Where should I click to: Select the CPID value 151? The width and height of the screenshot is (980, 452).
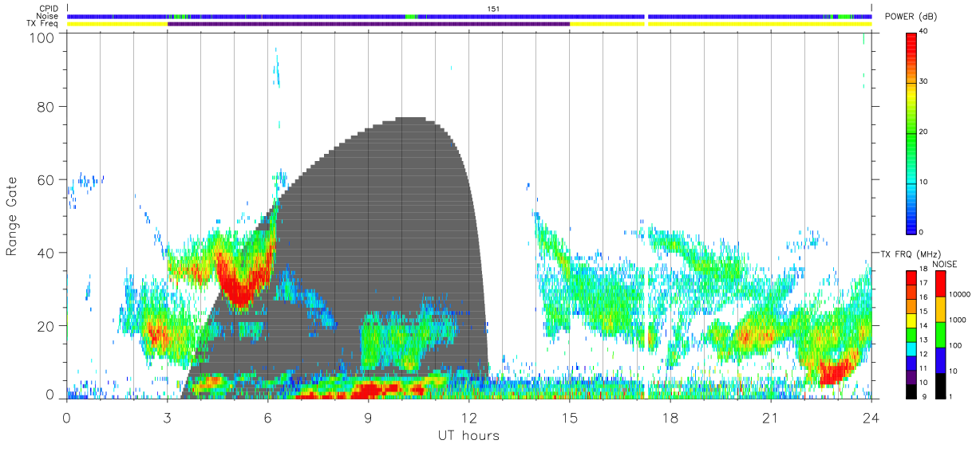[493, 9]
